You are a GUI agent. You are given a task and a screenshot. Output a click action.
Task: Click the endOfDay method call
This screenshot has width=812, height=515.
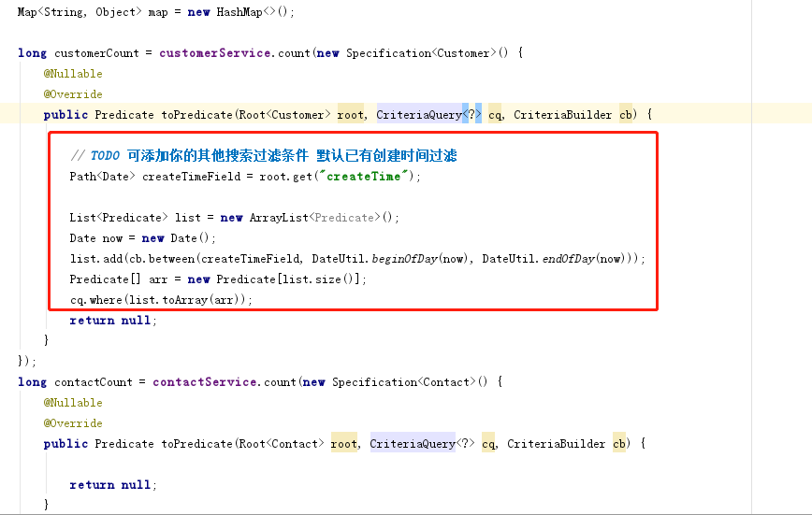568,259
